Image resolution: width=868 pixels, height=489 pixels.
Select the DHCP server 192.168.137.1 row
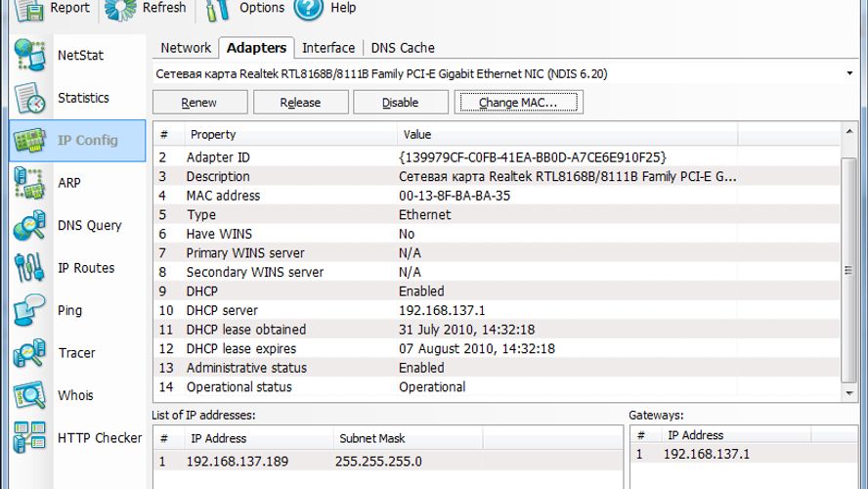[x=497, y=310]
